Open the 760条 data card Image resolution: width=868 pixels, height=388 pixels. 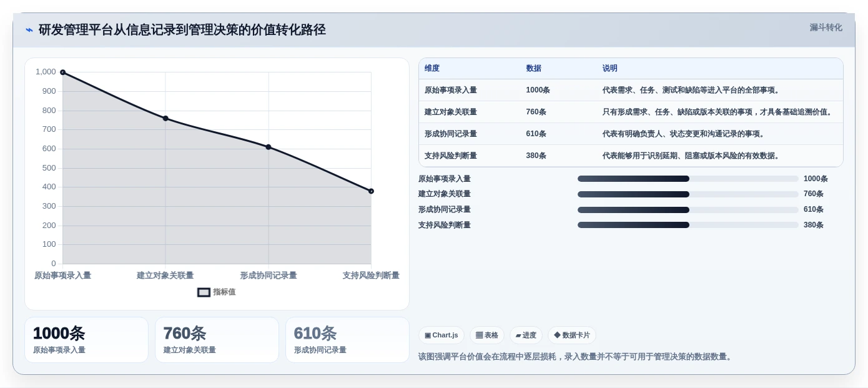coord(217,340)
